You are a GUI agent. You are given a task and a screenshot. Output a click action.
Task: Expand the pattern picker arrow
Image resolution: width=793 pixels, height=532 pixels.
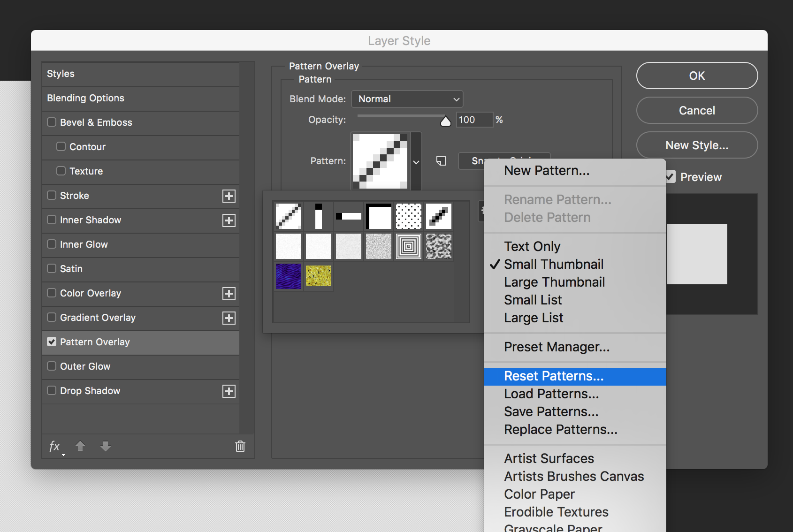point(416,162)
